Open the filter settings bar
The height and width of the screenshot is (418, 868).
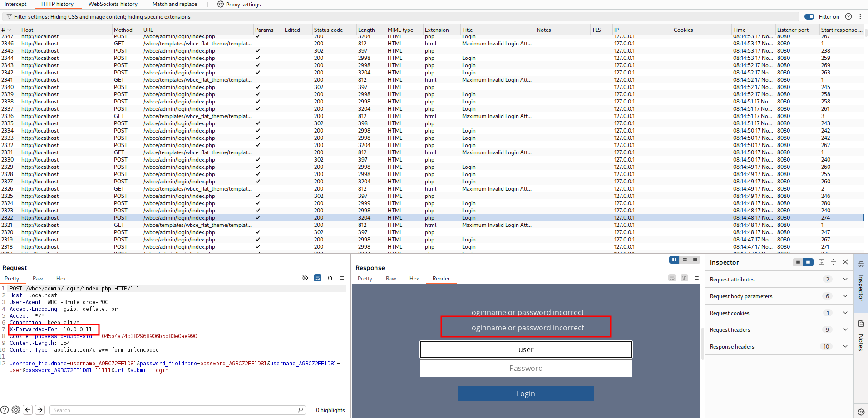[x=400, y=17]
